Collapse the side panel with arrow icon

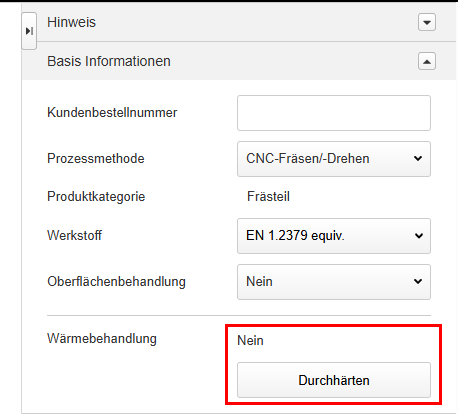coord(29,31)
